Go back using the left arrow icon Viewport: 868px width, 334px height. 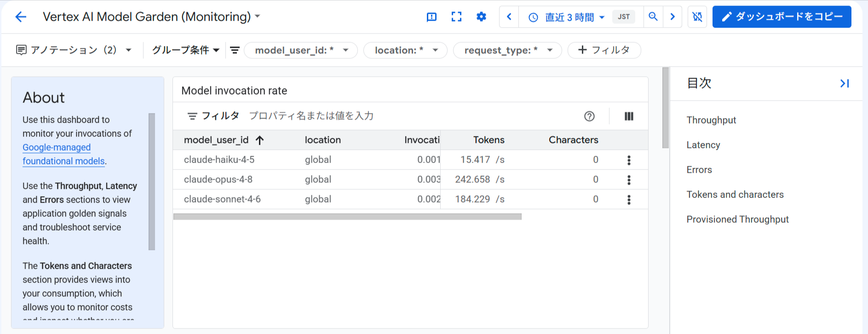pyautogui.click(x=21, y=17)
